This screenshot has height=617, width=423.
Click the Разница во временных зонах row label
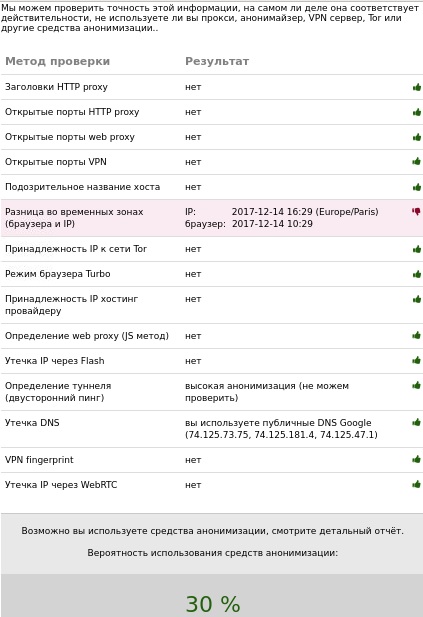coord(74,218)
